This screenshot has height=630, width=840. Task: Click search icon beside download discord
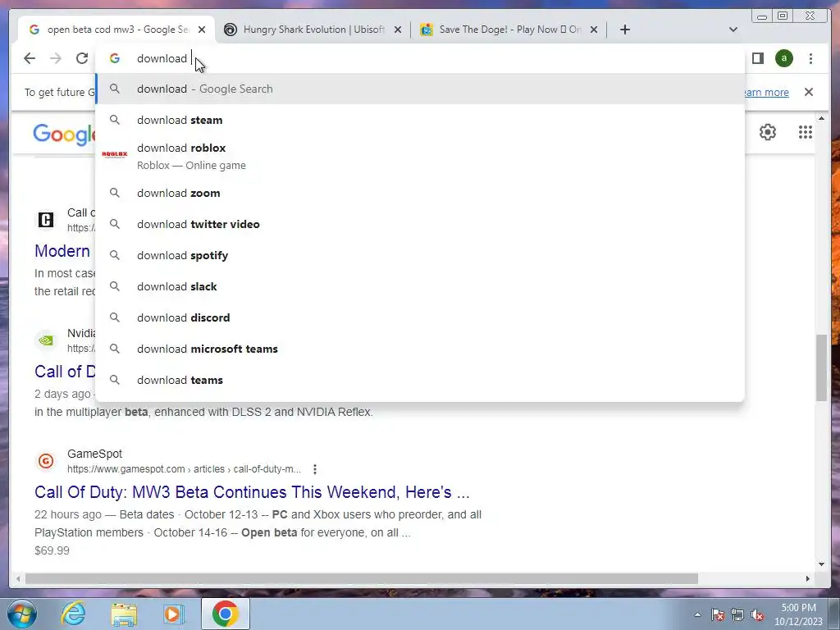coord(115,317)
